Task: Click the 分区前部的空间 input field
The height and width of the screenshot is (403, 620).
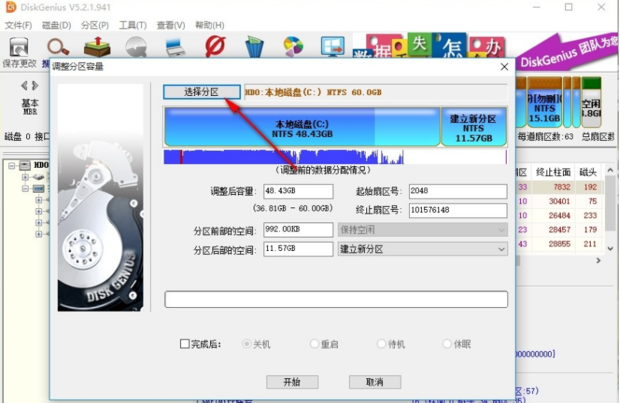Action: tap(298, 229)
